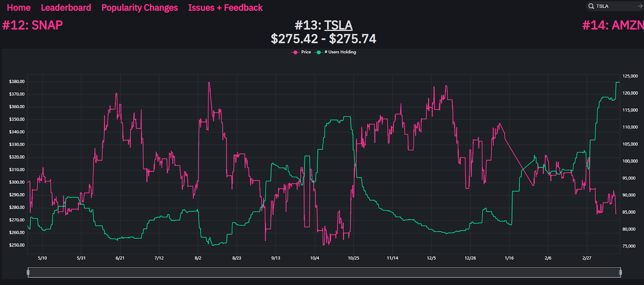Grab the left range slider handle

(28, 273)
